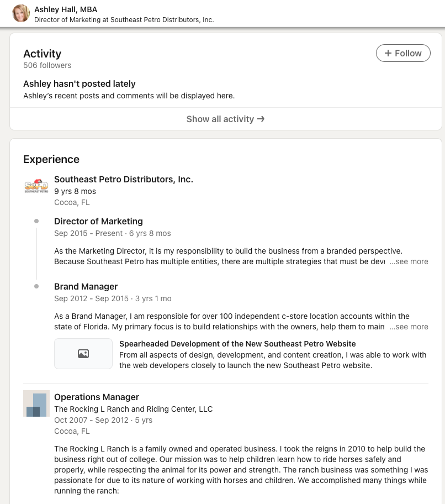Click the Ashley Hall, MBA header name
445x504 pixels.
click(x=66, y=9)
